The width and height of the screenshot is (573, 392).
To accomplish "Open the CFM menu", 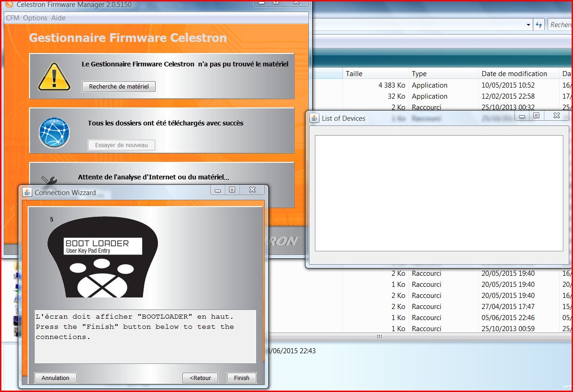I will click(x=12, y=18).
